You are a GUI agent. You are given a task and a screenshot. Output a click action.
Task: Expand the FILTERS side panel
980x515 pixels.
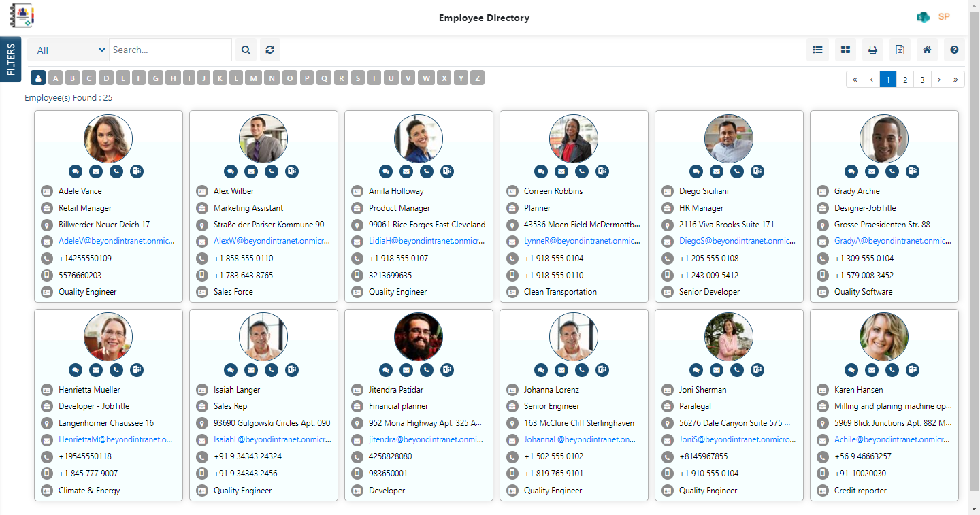[10, 59]
